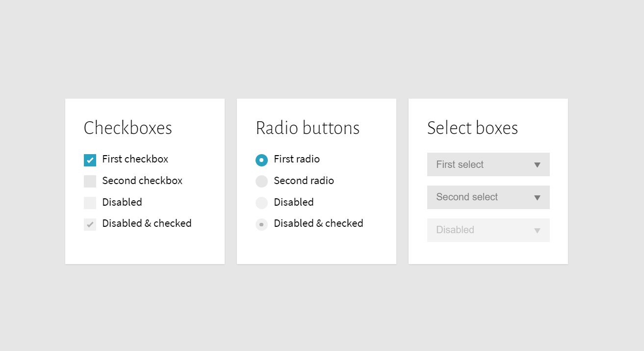Screen dimensions: 644x351
Task: Click the First checkbox label text
Action: tap(134, 160)
